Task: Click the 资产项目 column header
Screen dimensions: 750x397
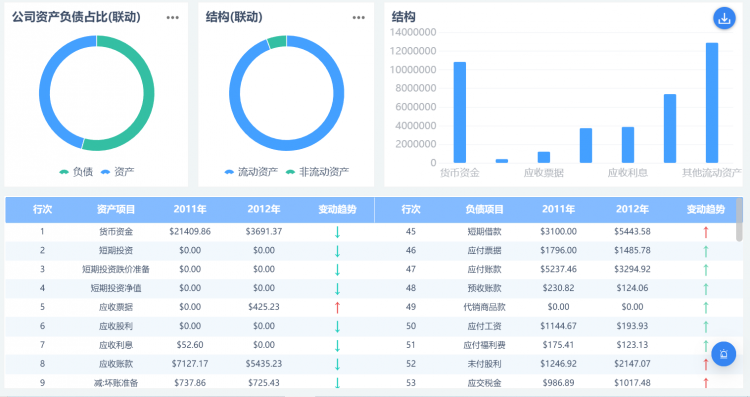Action: [x=116, y=210]
